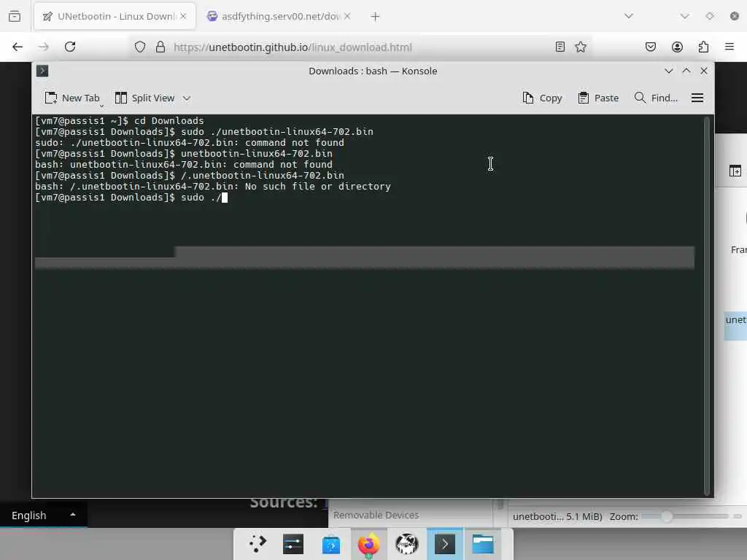Click split panel icon in file manager window

click(x=735, y=171)
